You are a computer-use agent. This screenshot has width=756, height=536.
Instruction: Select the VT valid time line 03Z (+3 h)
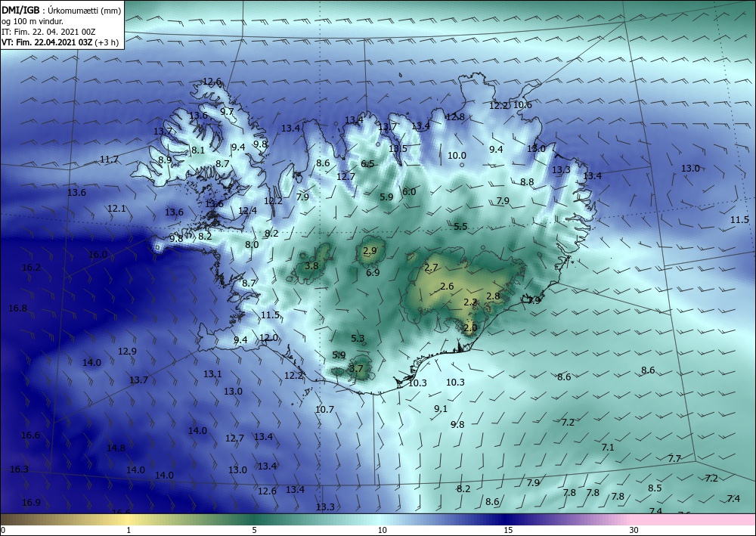click(60, 42)
